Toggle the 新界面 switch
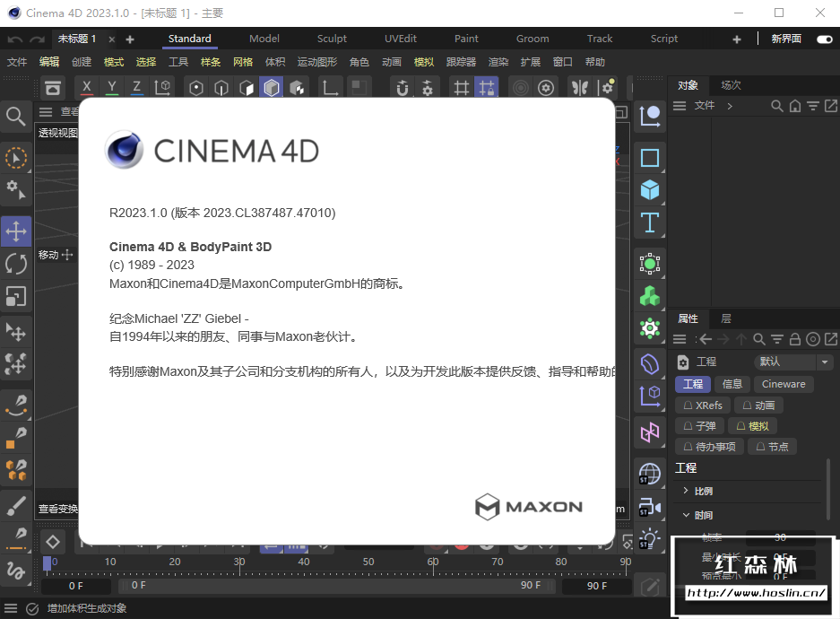Image resolution: width=840 pixels, height=619 pixels. [824, 39]
